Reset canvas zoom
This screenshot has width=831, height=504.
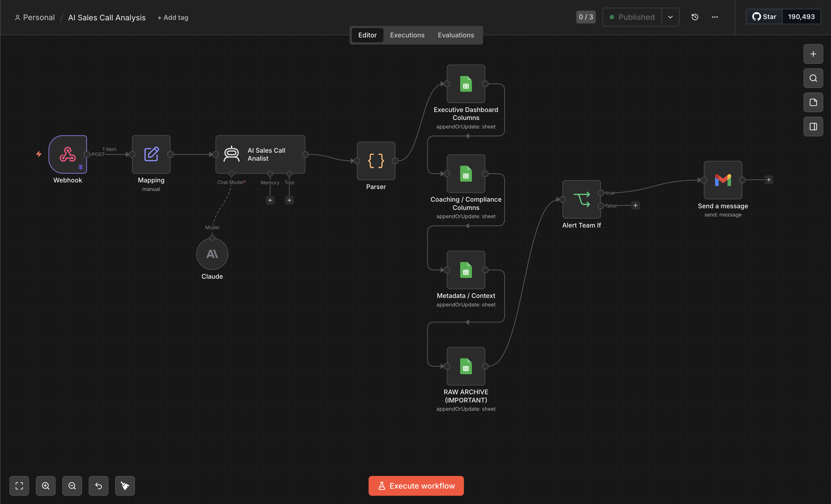[99, 486]
